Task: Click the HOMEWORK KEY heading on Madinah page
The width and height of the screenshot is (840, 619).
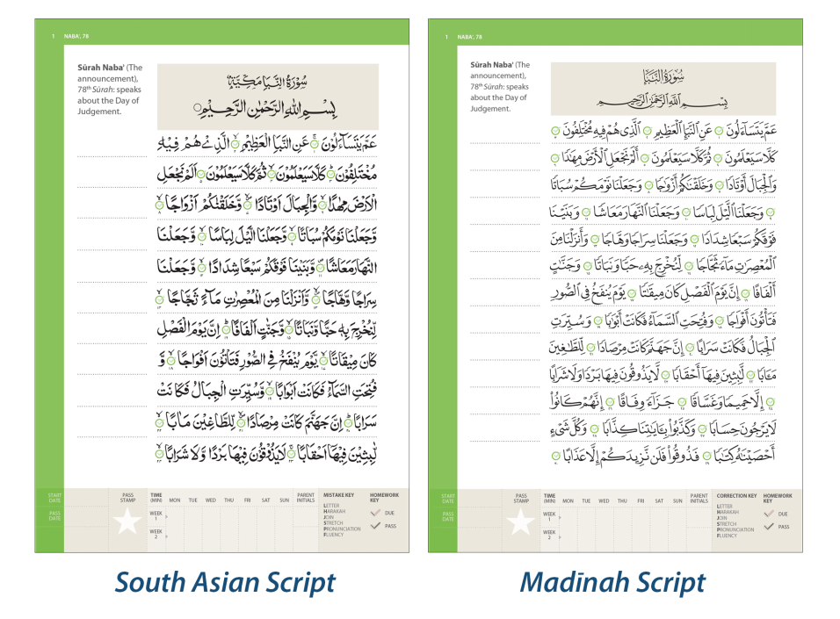Action: point(778,498)
